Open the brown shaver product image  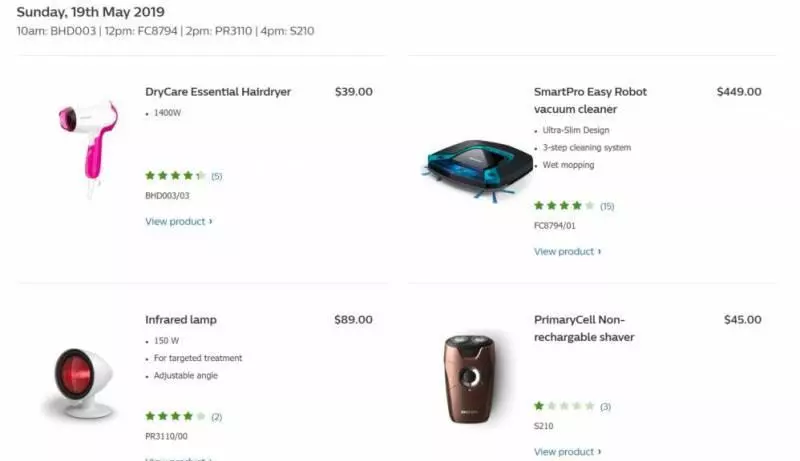(x=470, y=379)
